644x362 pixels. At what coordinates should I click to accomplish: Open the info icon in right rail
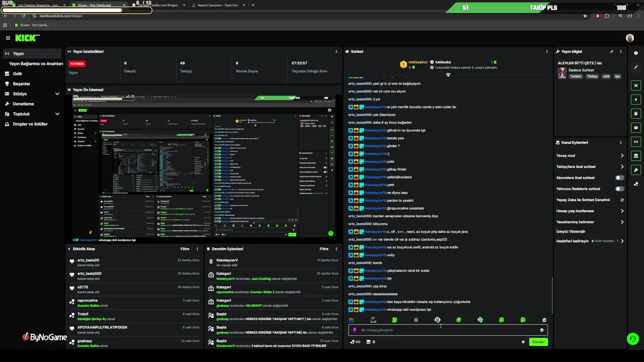tap(636, 53)
